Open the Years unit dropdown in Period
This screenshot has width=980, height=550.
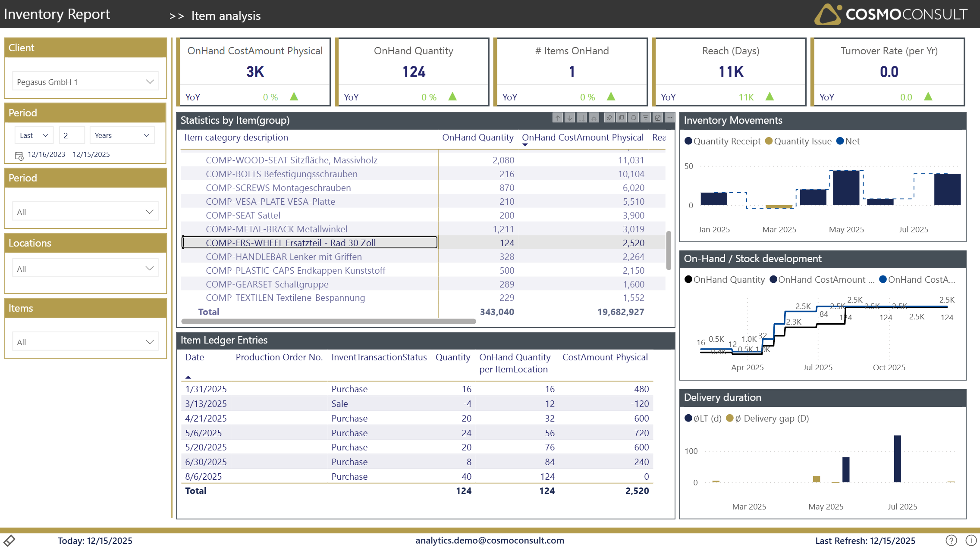tap(122, 135)
